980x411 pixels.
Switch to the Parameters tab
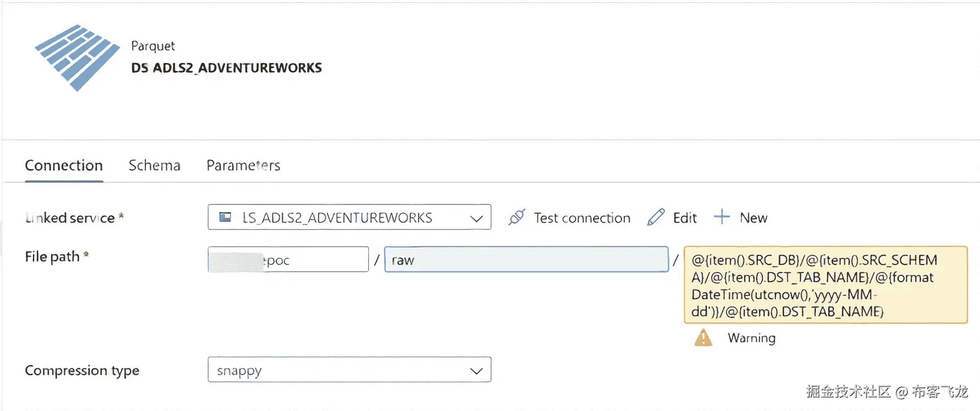point(243,165)
